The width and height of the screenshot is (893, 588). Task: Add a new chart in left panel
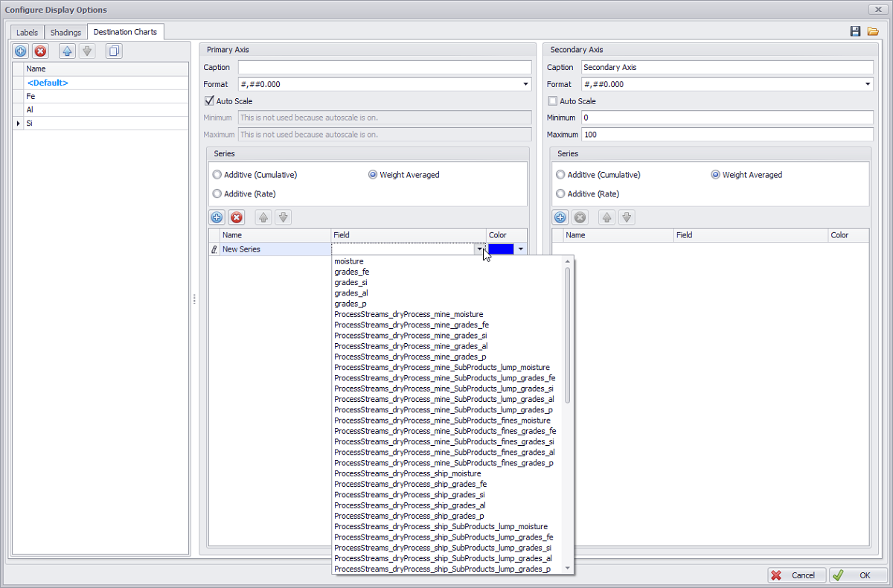pos(21,51)
